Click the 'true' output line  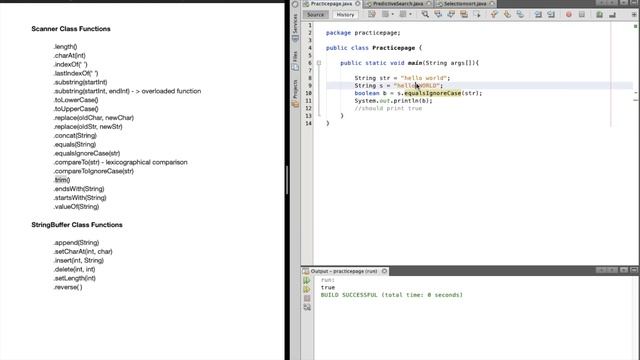pyautogui.click(x=328, y=287)
